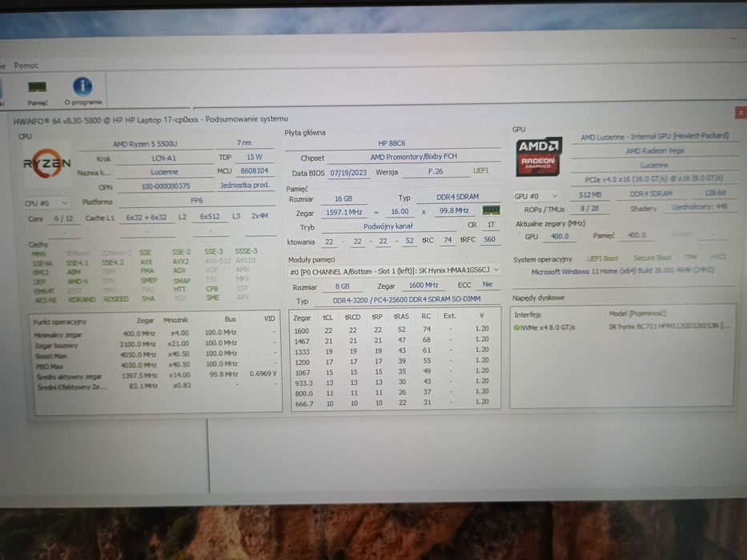Click the green memory chip icon
747x560 pixels.
(x=491, y=210)
